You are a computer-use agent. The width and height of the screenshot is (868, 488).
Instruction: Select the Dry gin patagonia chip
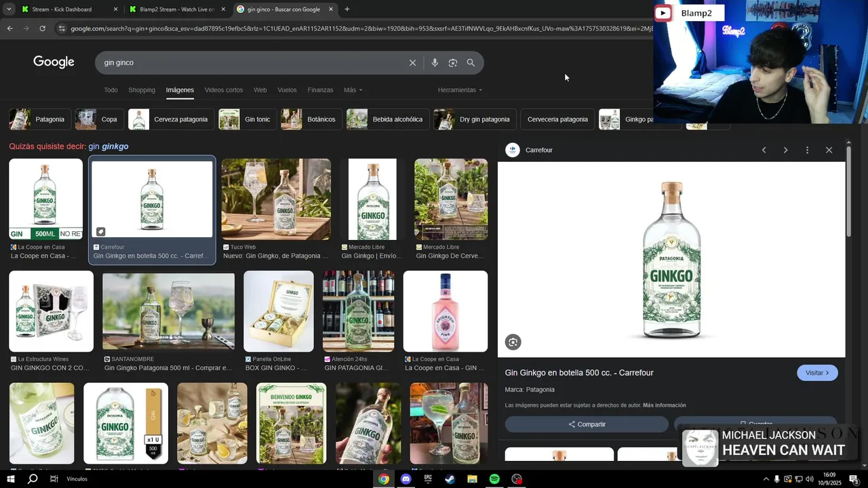(475, 119)
